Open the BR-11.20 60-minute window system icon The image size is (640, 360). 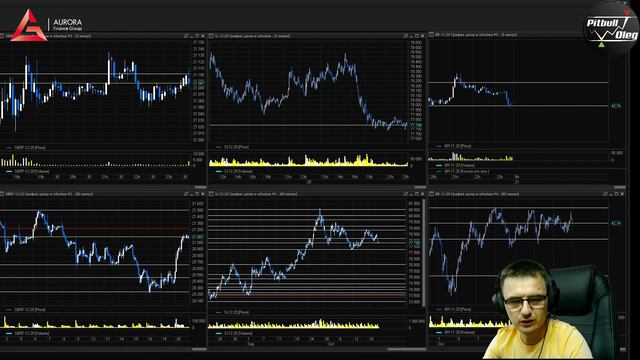(x=431, y=194)
